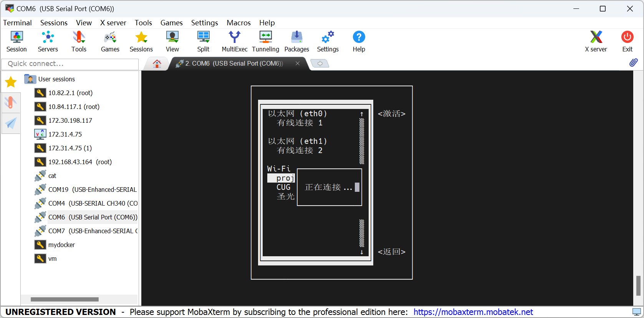Launch the Games toolbar icon
Screen dimensions: 644x318
click(110, 41)
